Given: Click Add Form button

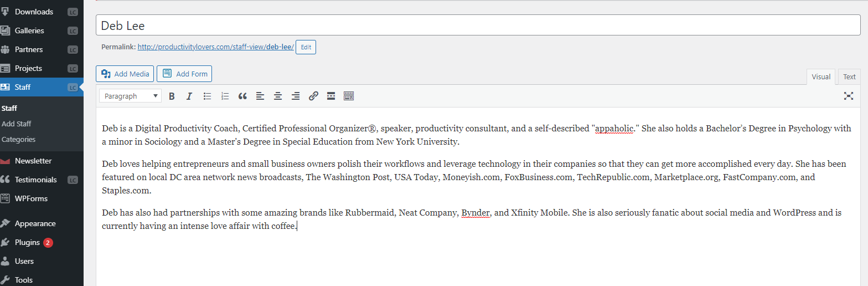Looking at the screenshot, I should (x=184, y=74).
